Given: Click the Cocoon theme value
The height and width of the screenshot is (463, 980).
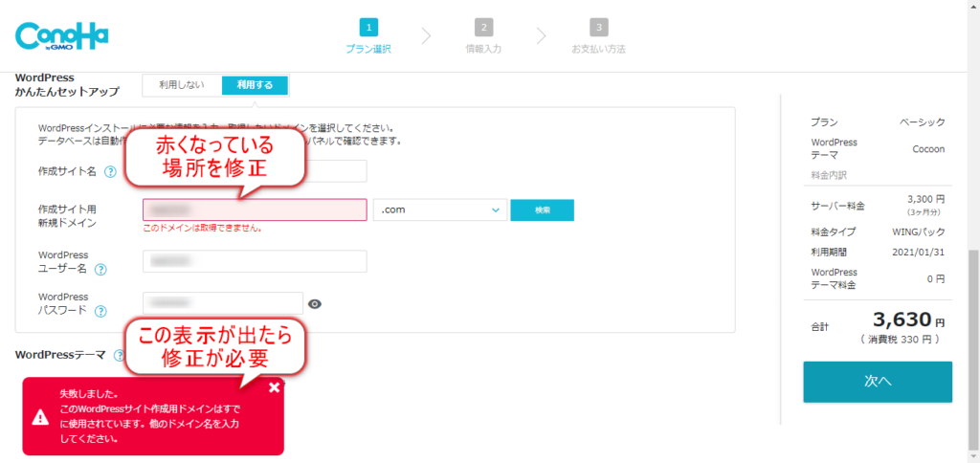Looking at the screenshot, I should pyautogui.click(x=928, y=148).
